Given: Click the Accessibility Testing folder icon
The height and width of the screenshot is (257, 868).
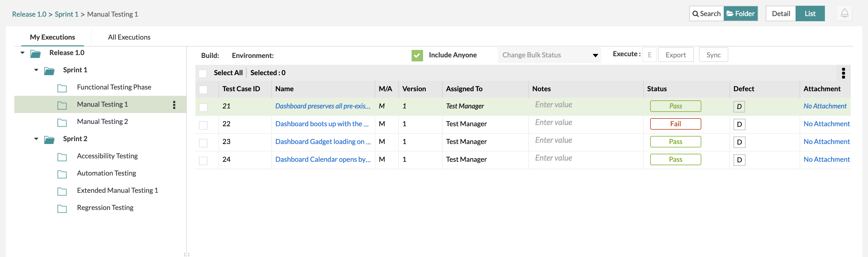Looking at the screenshot, I should point(62,157).
